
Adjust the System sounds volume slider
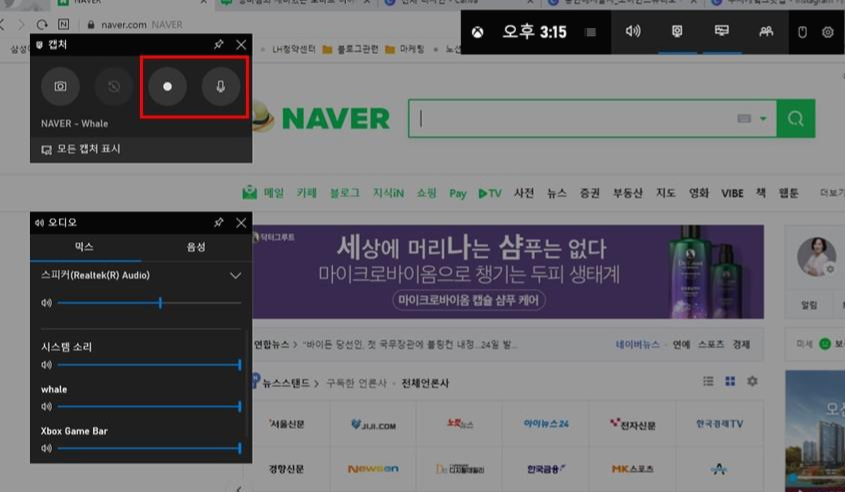point(149,365)
